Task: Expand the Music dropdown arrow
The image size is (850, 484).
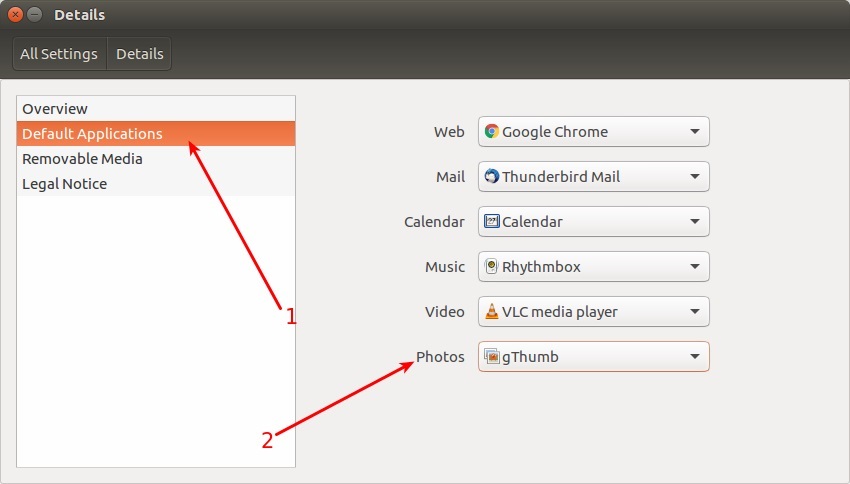Action: [694, 267]
